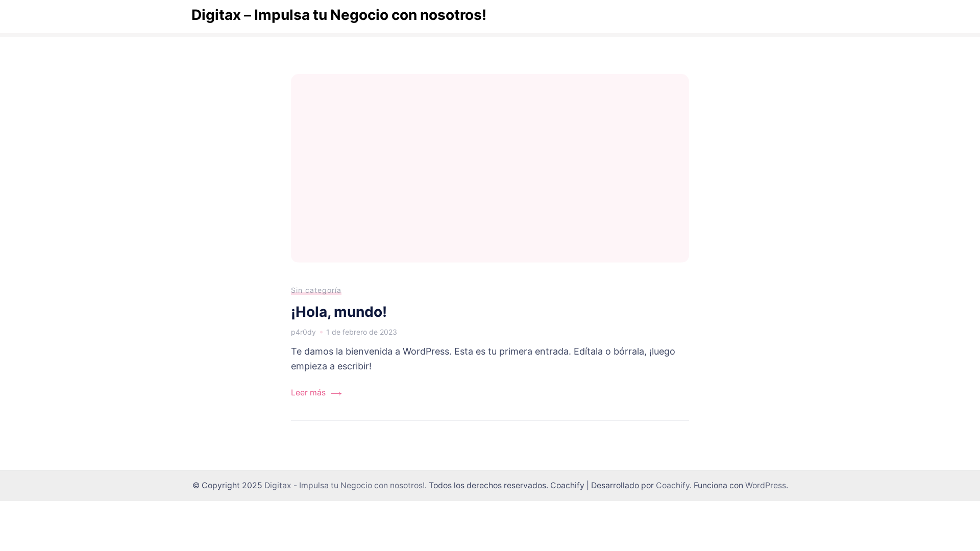Viewport: 980px width, 551px height.
Task: Open the pink featured image placeholder
Action: click(490, 168)
